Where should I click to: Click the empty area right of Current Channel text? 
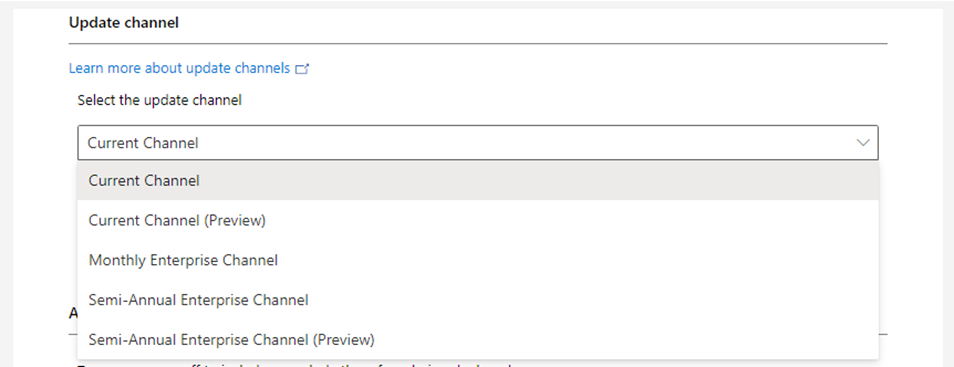point(523,142)
